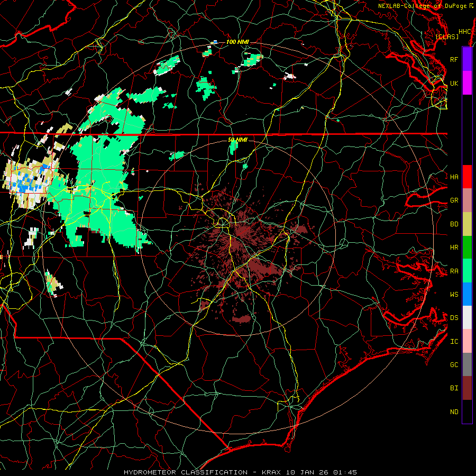Click the GC legend label

pyautogui.click(x=454, y=364)
